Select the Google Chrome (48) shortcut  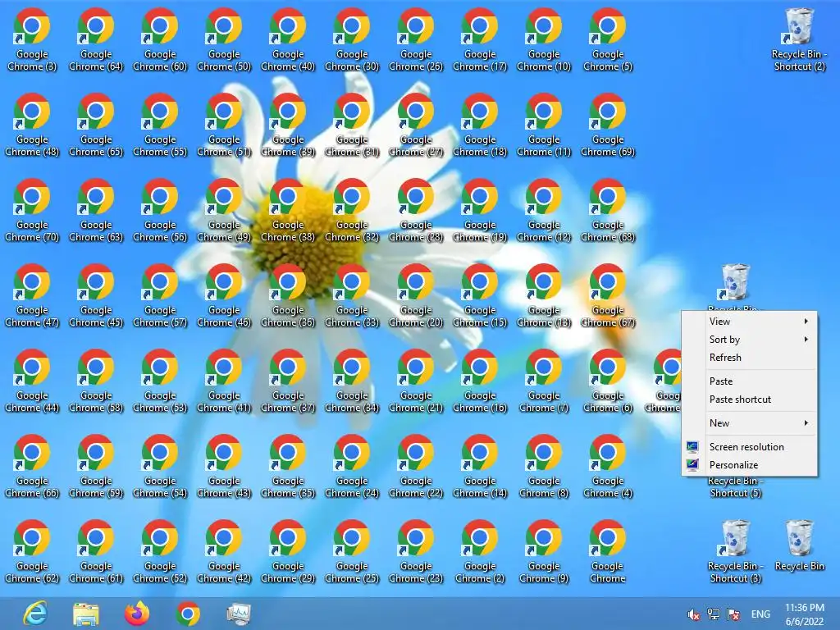pos(32,126)
